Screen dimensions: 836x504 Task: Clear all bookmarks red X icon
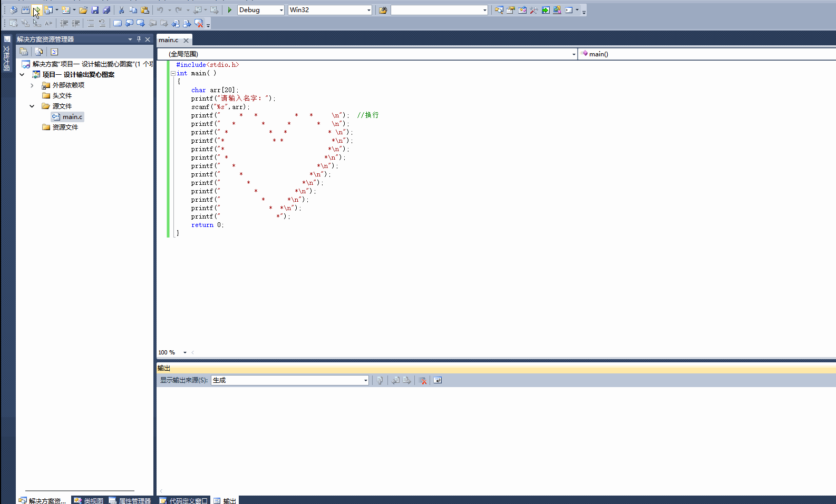199,23
